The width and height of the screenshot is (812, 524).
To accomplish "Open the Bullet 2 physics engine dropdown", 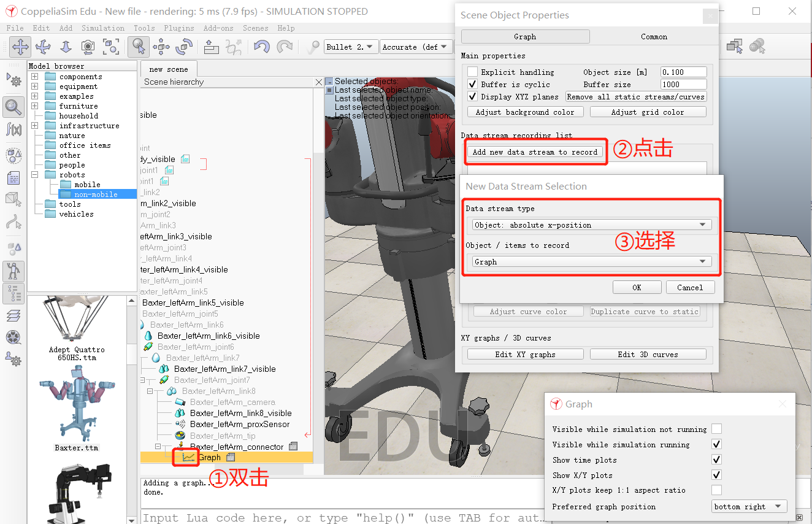I will (350, 46).
